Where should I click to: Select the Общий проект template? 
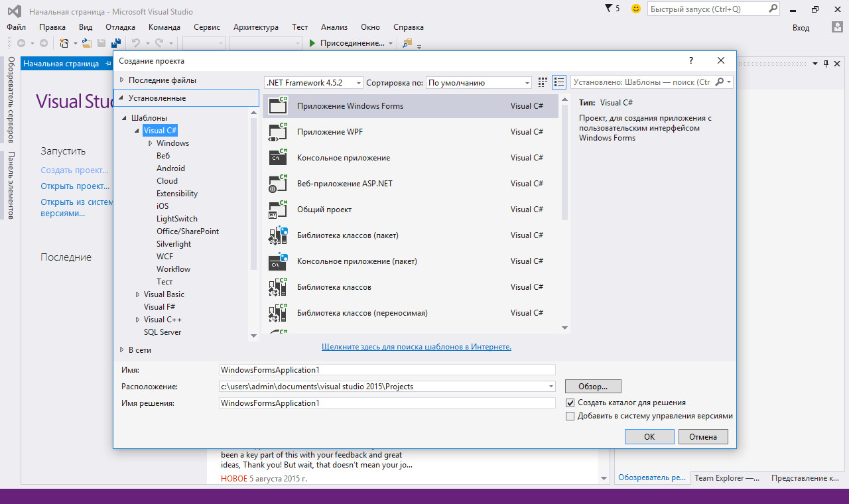point(410,210)
